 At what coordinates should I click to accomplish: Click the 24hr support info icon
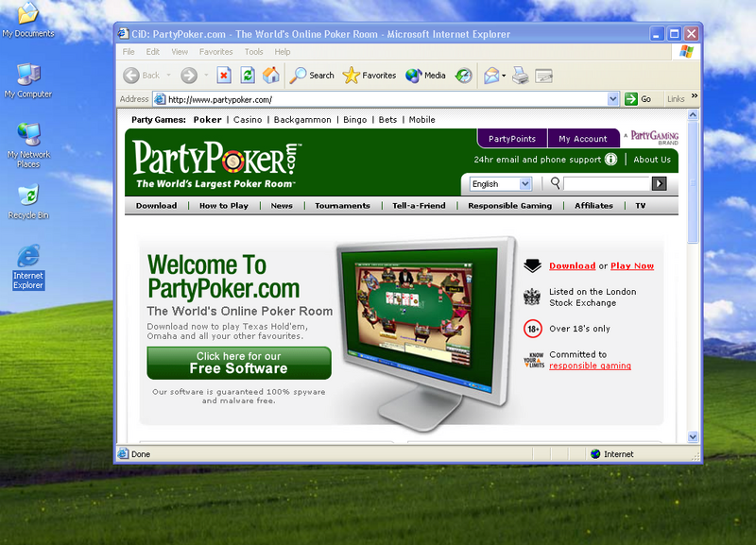610,160
